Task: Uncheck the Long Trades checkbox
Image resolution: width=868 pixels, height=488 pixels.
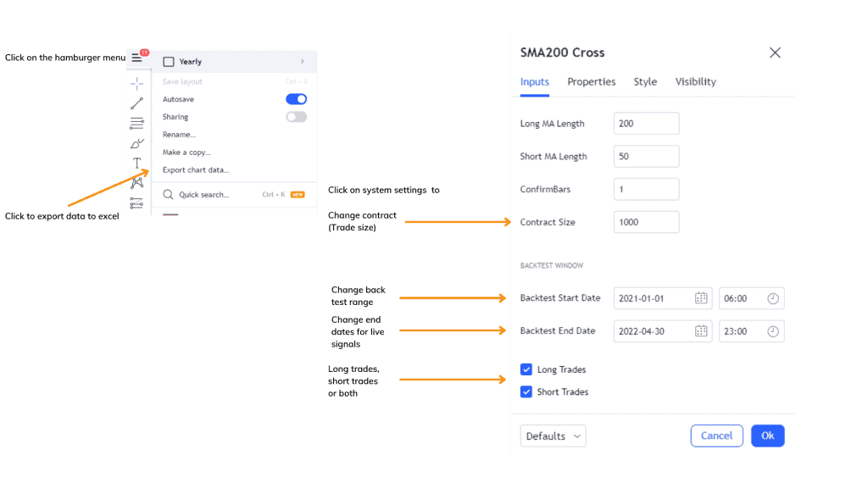Action: 526,369
